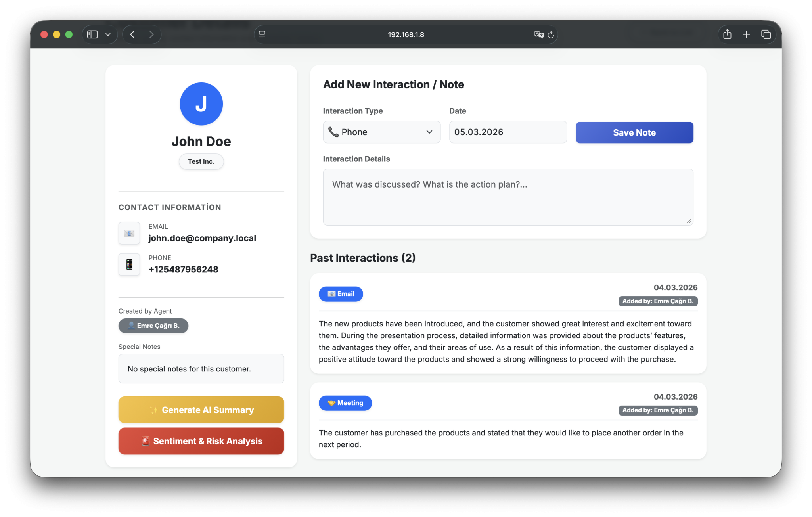Focus the Interaction Details text area
The height and width of the screenshot is (517, 812).
[507, 197]
